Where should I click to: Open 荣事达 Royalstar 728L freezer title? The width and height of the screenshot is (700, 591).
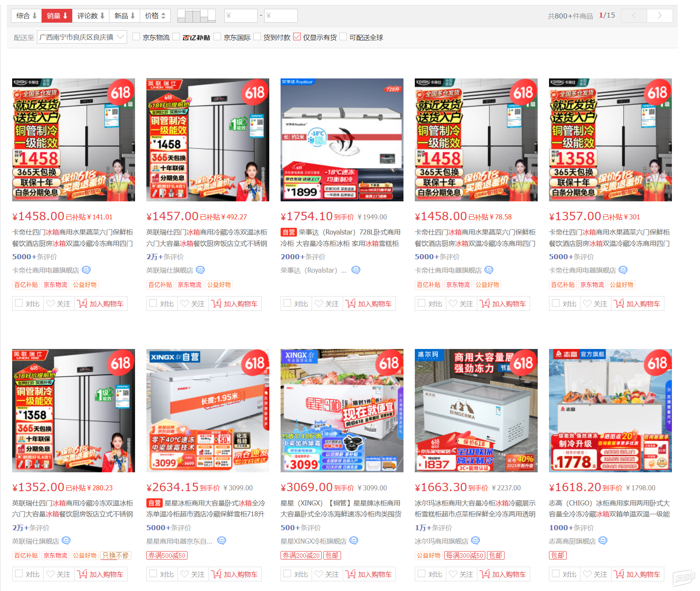[340, 237]
